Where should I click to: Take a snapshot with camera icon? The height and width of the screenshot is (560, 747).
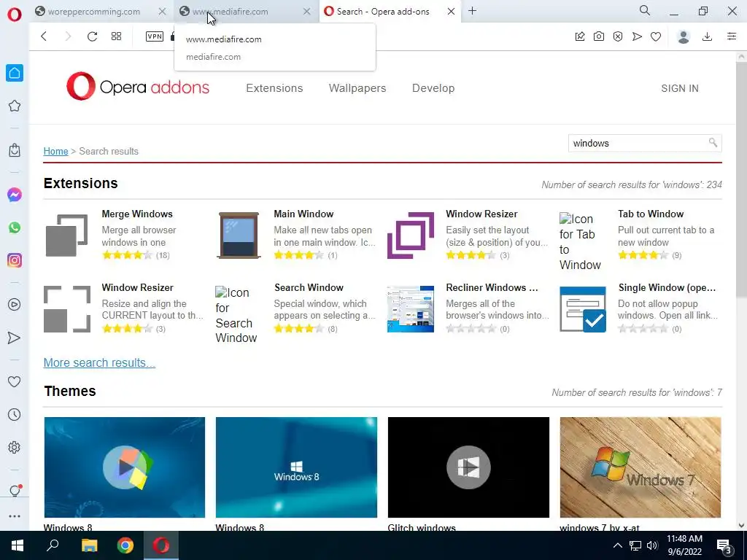[x=599, y=36]
